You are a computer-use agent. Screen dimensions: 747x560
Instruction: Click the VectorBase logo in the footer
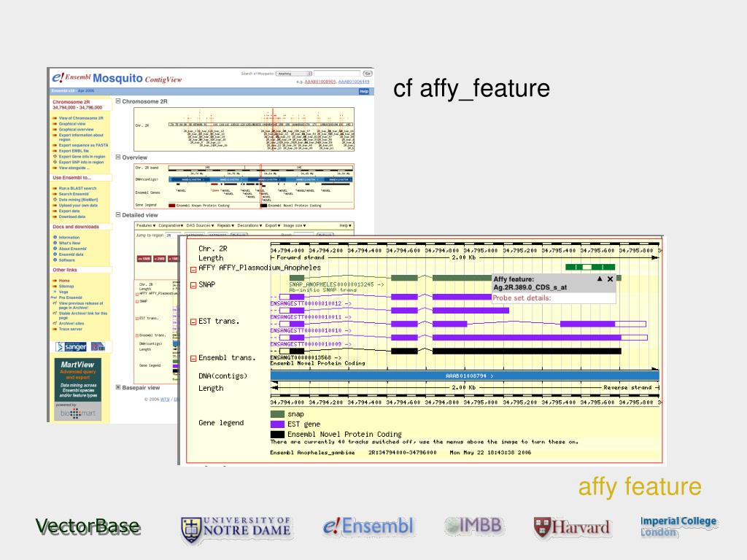88,526
